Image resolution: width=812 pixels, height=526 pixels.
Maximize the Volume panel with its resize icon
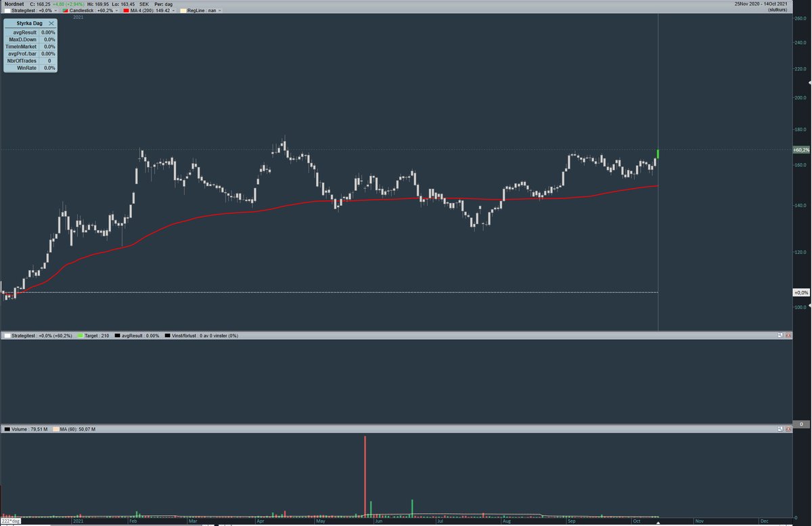coord(780,429)
